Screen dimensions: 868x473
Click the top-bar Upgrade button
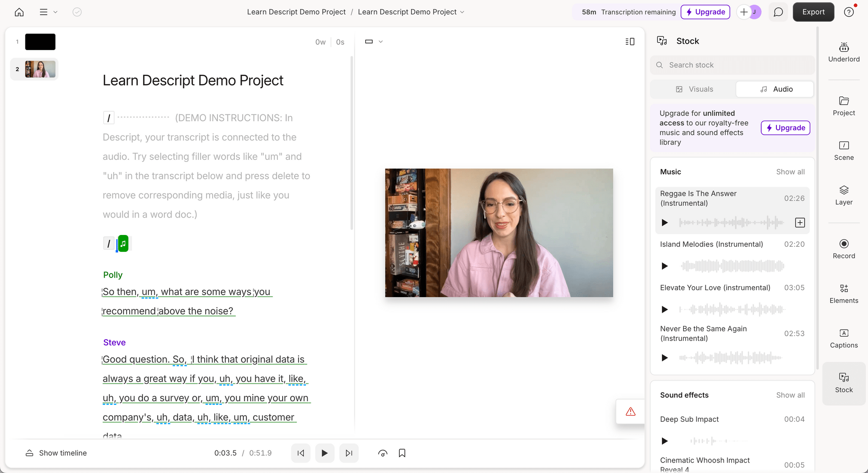(705, 12)
